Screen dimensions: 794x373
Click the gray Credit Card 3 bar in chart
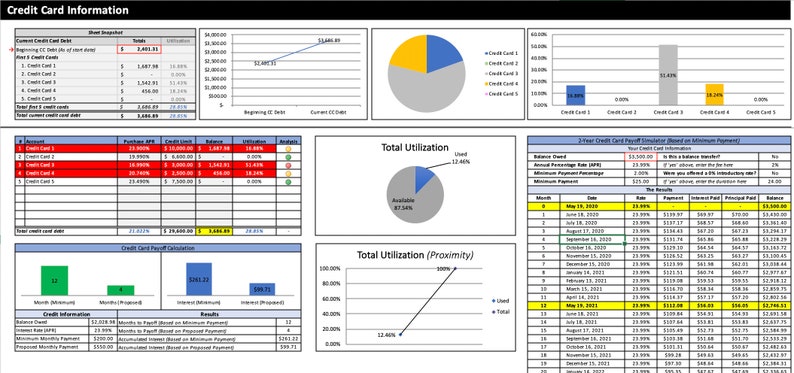[x=668, y=75]
